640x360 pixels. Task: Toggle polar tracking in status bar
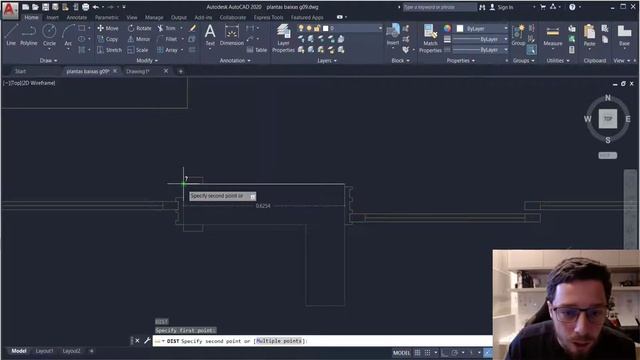(x=454, y=353)
